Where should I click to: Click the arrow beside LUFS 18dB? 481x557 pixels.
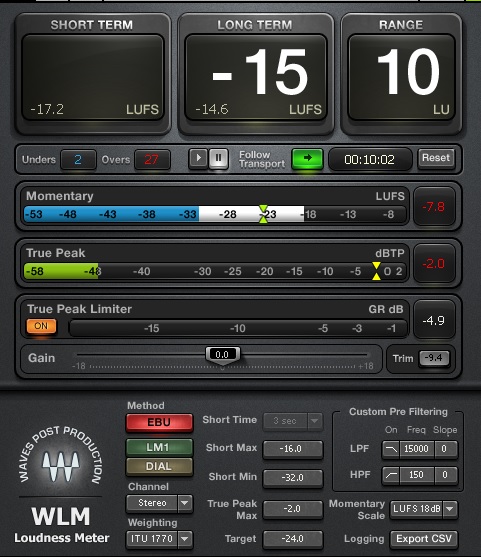pyautogui.click(x=450, y=509)
